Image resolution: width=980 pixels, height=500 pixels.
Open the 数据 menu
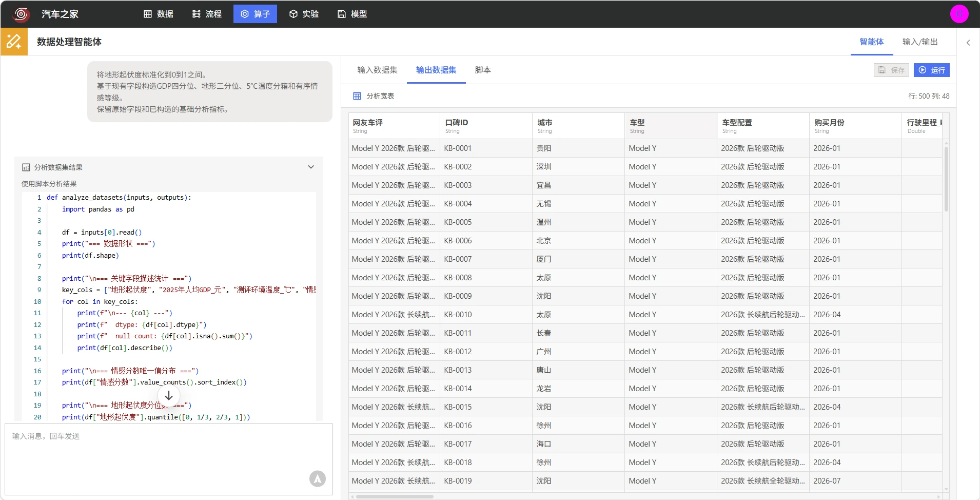[158, 14]
